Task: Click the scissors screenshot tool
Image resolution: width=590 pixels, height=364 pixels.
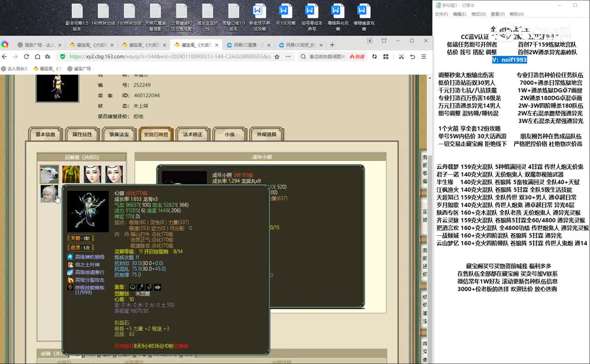Action: 401,57
